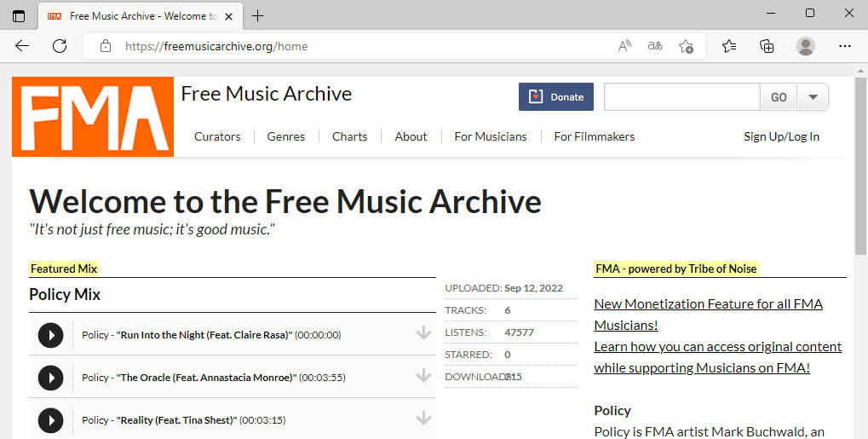This screenshot has height=439, width=868.
Task: Play "Run Into the Night" track
Action: pyautogui.click(x=50, y=335)
